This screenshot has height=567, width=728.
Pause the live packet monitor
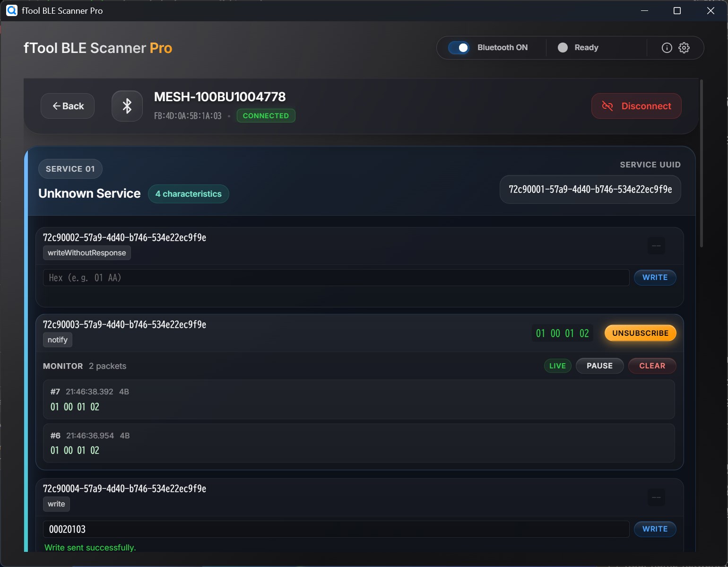coord(599,366)
